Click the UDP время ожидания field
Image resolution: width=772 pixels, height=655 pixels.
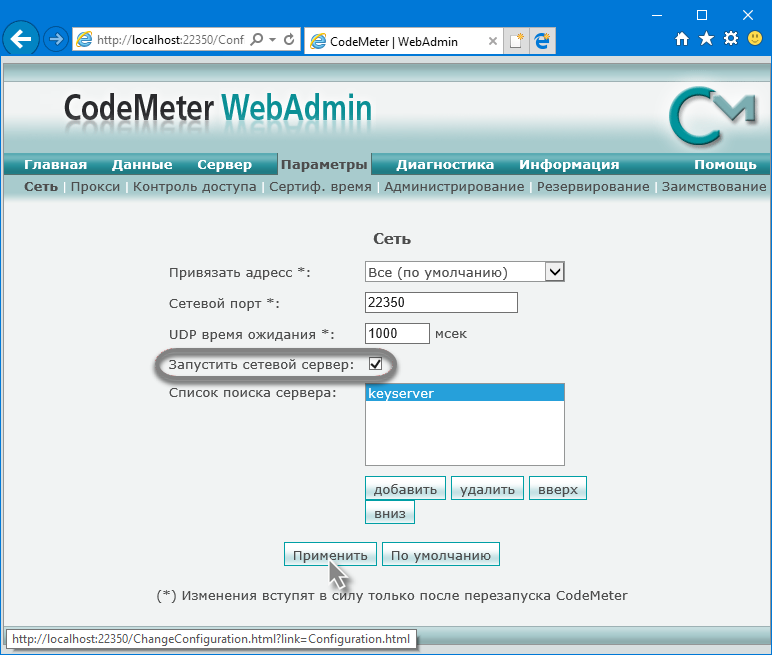point(397,333)
